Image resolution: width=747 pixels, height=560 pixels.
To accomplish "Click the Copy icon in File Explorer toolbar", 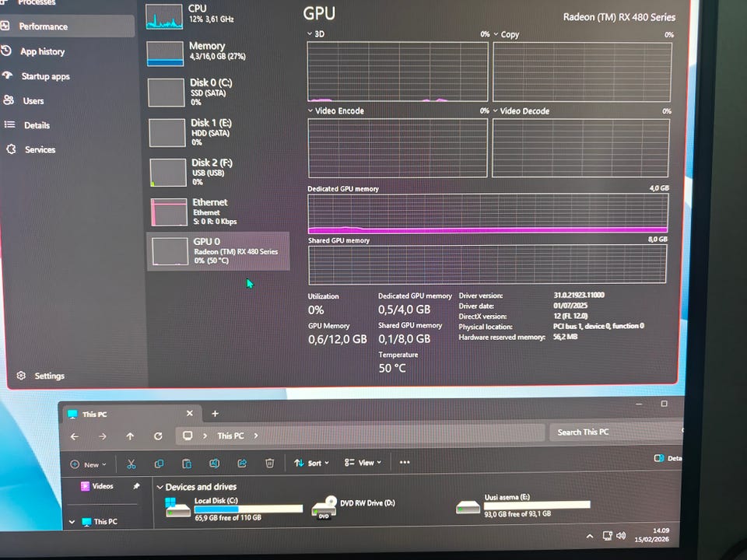I will 159,464.
